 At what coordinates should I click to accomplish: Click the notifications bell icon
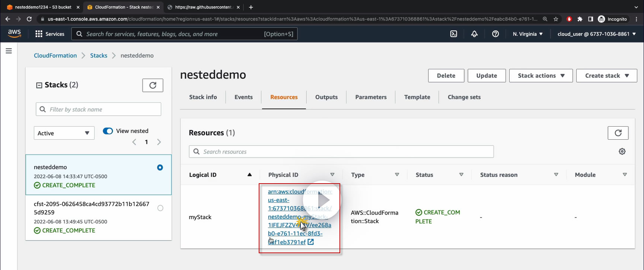[474, 34]
